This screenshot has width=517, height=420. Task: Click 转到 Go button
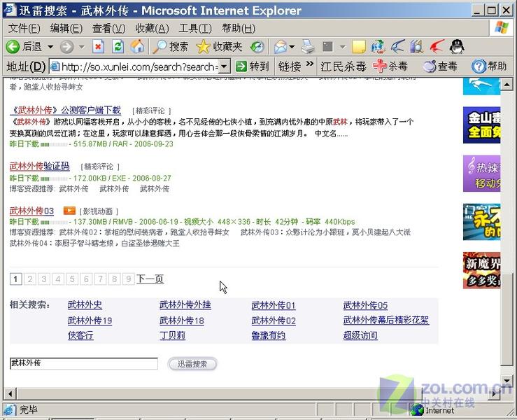point(253,66)
